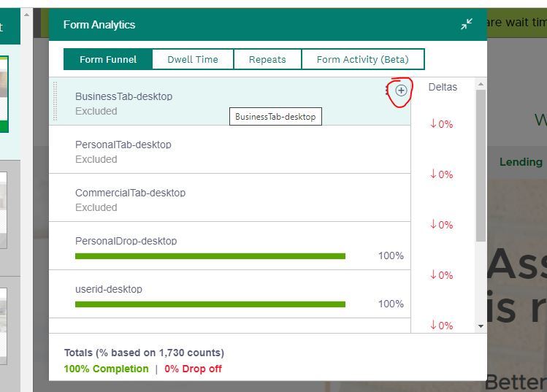Grab the drag handle beside BusinessTab-desktop
The width and height of the screenshot is (547, 392).
pos(56,101)
